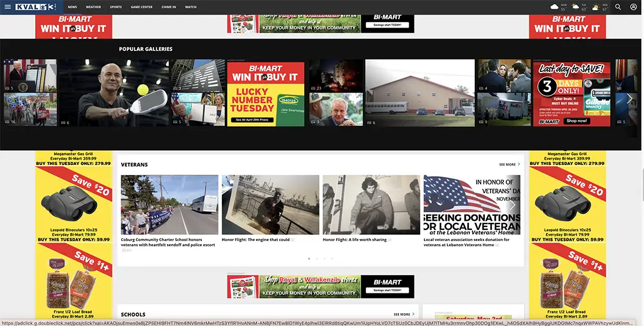
Task: Open Honor Flight: A life worth sharing
Action: pyautogui.click(x=354, y=240)
